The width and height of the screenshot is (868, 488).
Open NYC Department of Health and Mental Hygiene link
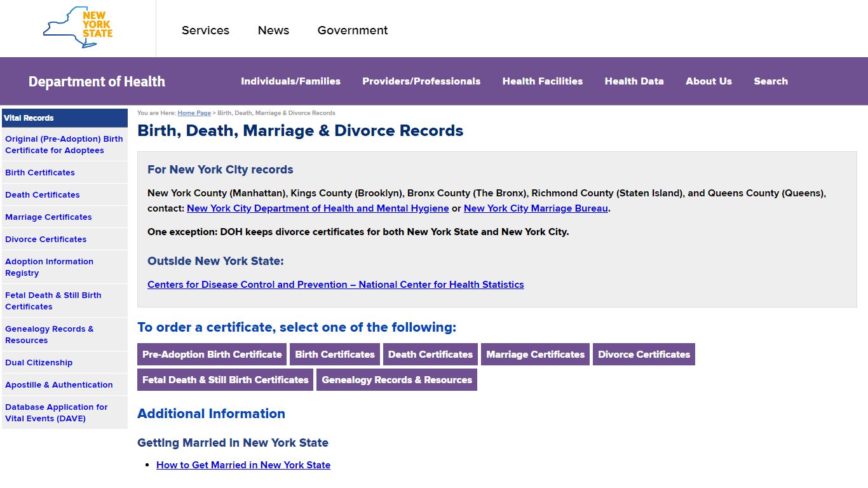318,208
